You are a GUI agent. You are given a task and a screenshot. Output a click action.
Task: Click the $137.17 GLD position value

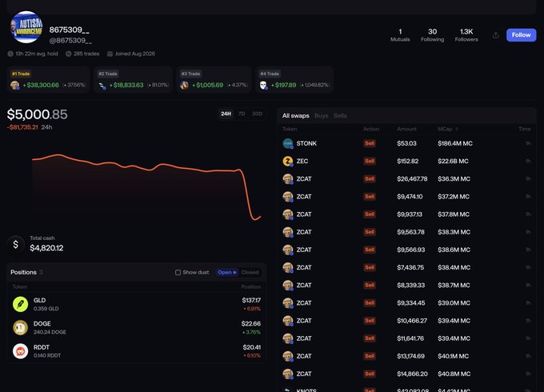click(x=251, y=300)
